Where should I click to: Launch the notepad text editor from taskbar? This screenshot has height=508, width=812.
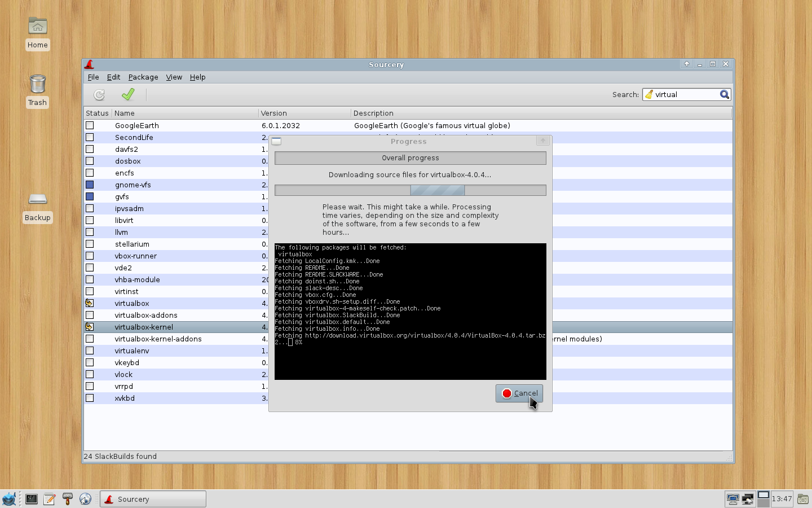(x=50, y=499)
